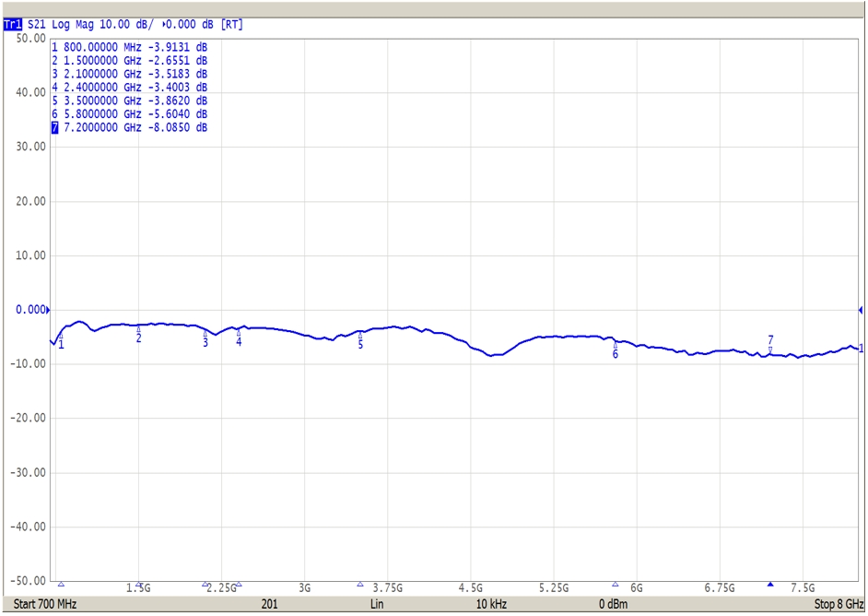868x616 pixels.
Task: Click the right-edge reference position indicator
Action: click(x=861, y=310)
